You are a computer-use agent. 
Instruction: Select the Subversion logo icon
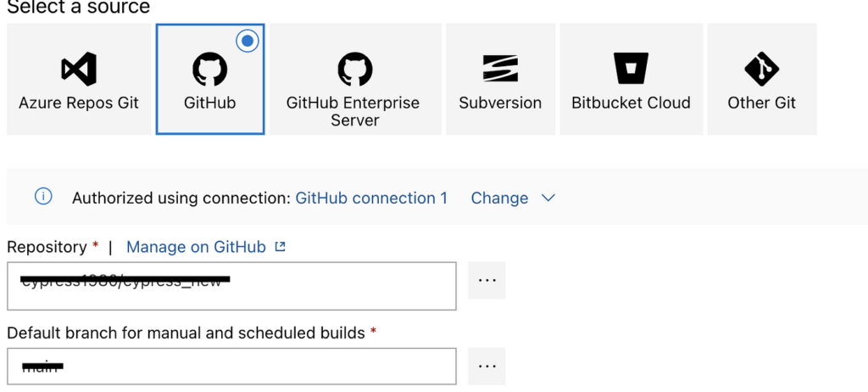click(500, 68)
